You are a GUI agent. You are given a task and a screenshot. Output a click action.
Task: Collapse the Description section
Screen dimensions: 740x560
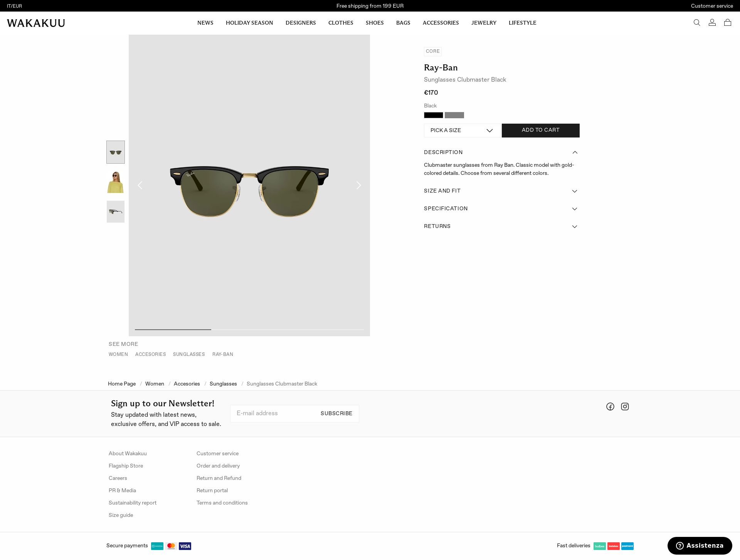501,153
